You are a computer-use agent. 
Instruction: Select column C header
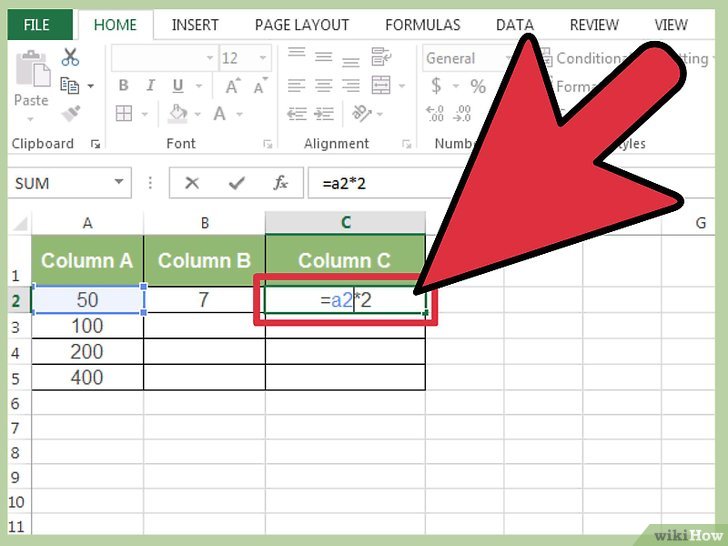345,221
